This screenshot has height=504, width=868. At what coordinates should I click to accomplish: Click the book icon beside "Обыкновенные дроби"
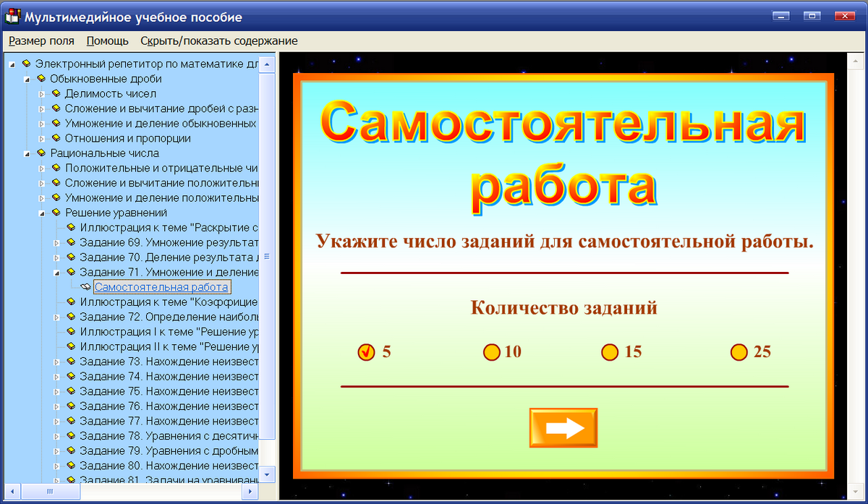41,78
